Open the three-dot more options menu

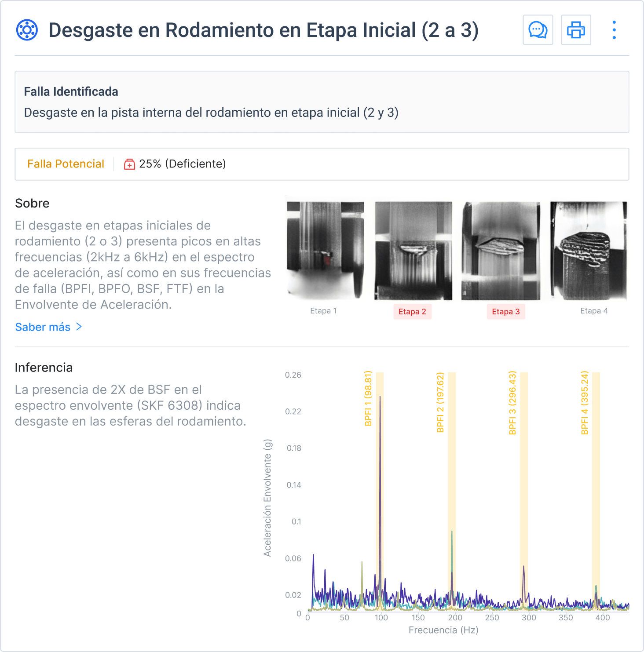614,30
